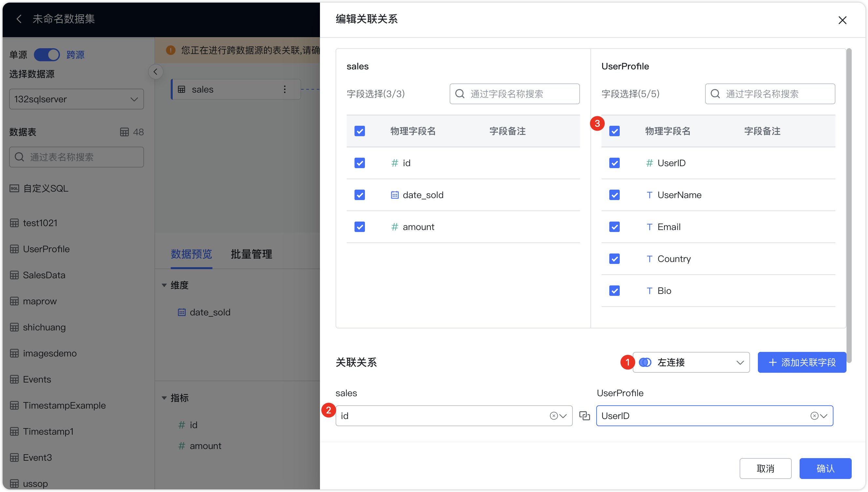Click the back arrow beside 未命名数据集
Image resolution: width=868 pixels, height=492 pixels.
click(19, 19)
